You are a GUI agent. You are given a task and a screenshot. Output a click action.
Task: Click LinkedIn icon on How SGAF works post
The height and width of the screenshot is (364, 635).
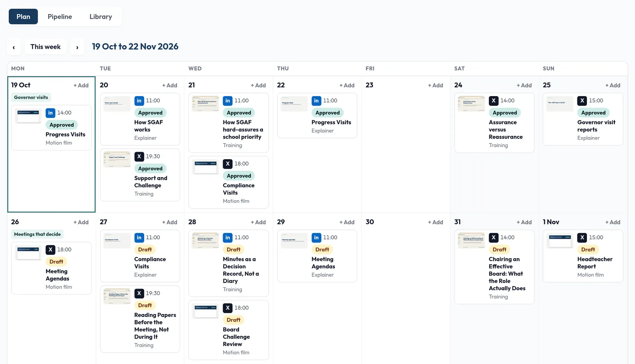click(x=139, y=101)
